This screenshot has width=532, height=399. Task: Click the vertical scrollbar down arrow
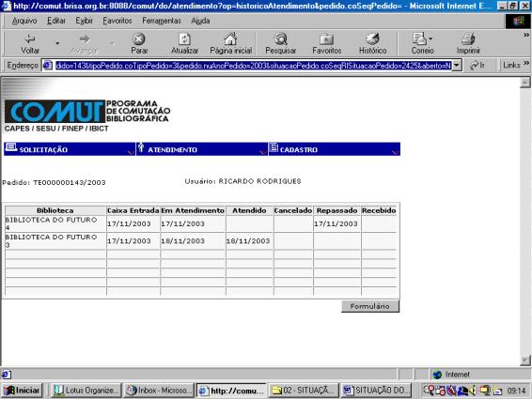click(524, 361)
